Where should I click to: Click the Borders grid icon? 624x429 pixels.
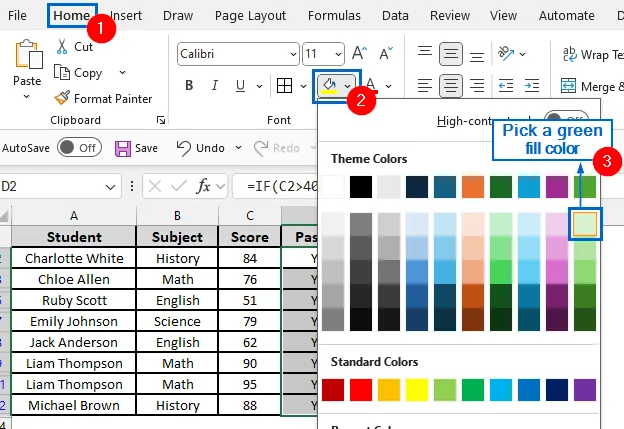tap(284, 85)
